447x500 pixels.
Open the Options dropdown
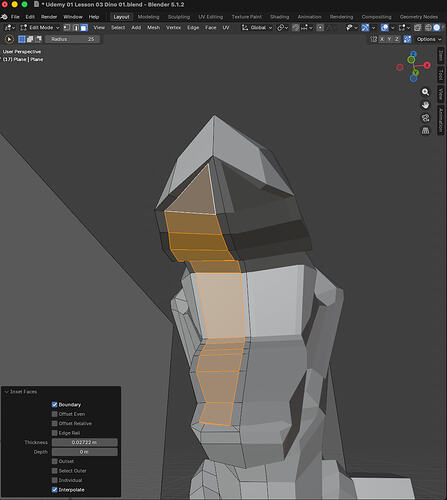coord(428,39)
